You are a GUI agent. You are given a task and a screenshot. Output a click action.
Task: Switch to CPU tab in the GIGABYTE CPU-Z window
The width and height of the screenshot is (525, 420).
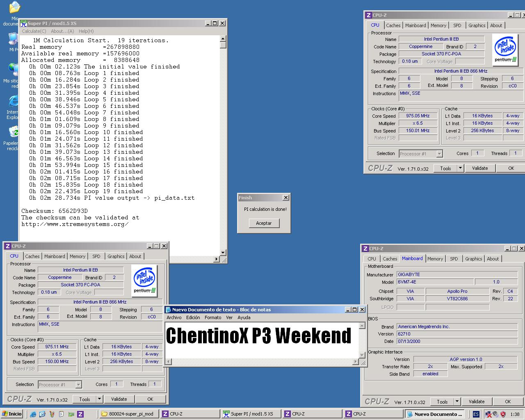(372, 259)
